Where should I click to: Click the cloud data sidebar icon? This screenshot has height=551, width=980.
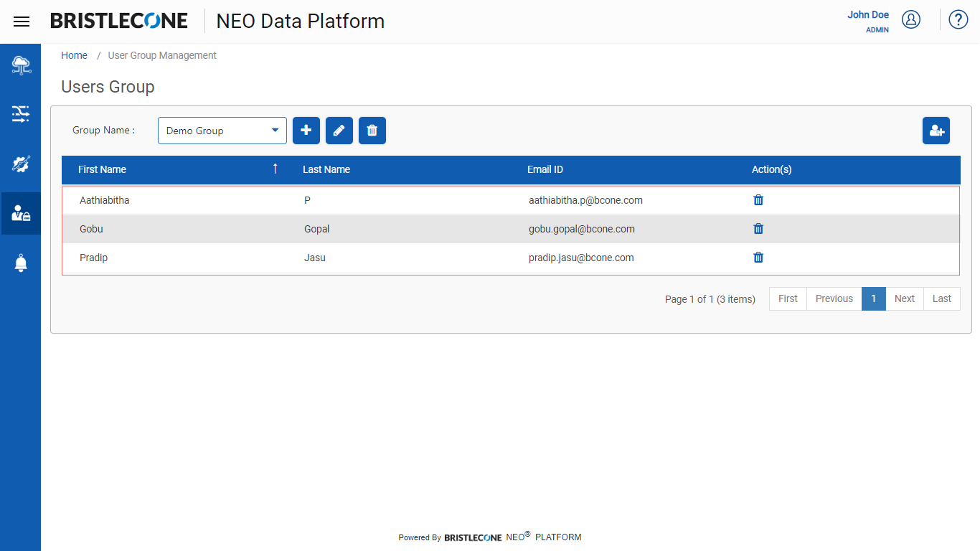21,65
